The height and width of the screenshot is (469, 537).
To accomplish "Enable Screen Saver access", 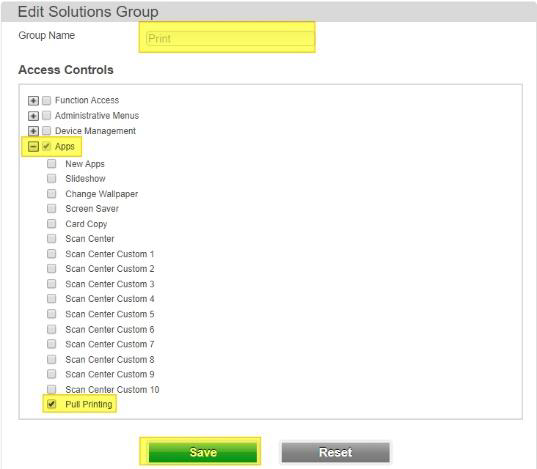I will click(52, 208).
